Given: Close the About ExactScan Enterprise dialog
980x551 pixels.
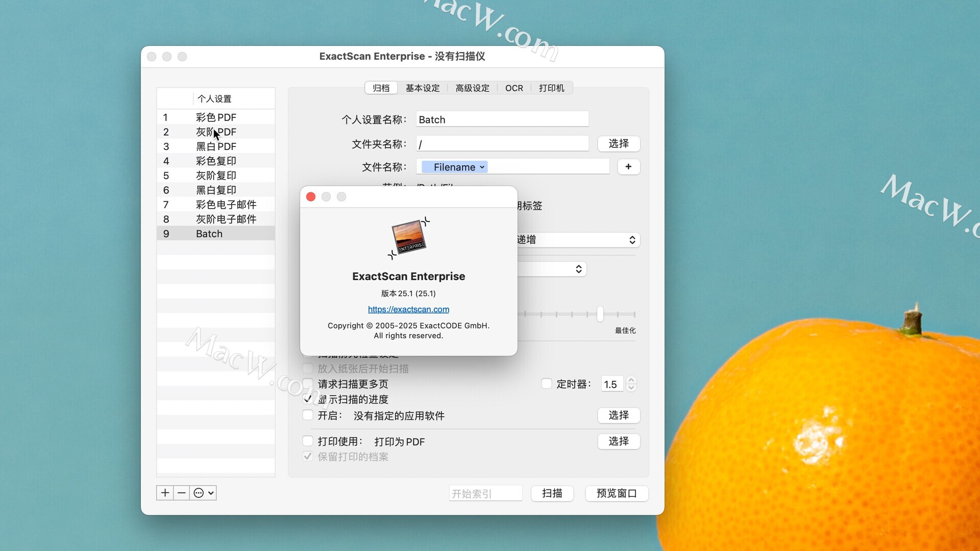Looking at the screenshot, I should click(x=311, y=197).
